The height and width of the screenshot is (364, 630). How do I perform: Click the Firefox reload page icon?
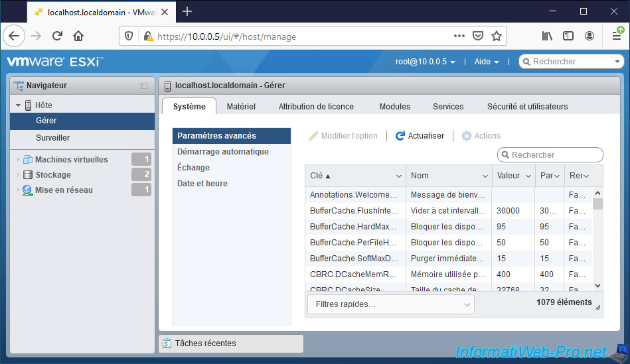[58, 36]
